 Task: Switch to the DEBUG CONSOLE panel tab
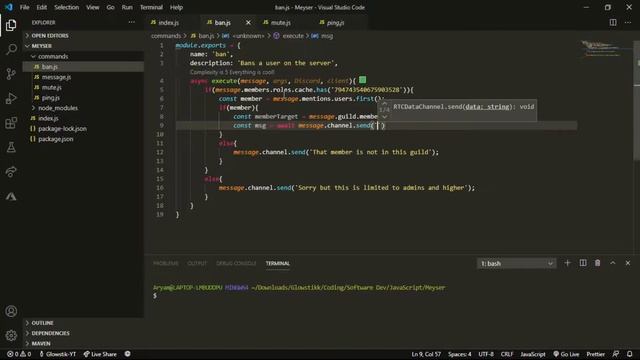pyautogui.click(x=236, y=264)
